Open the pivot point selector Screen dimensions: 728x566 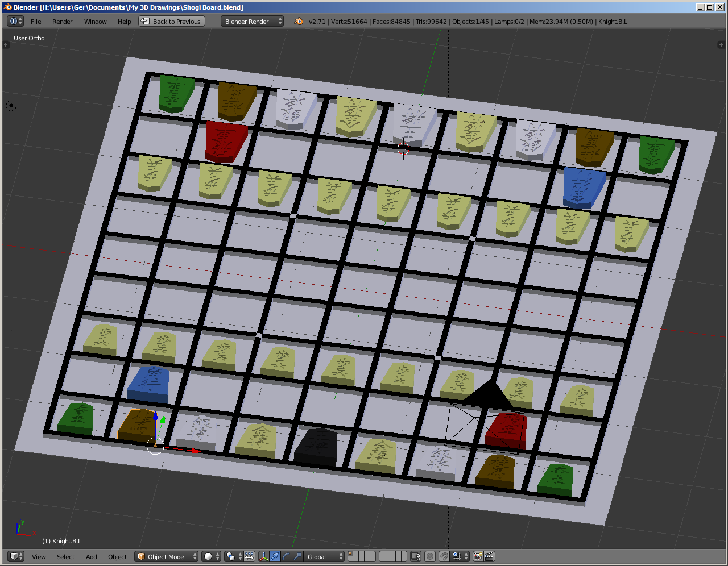point(233,556)
